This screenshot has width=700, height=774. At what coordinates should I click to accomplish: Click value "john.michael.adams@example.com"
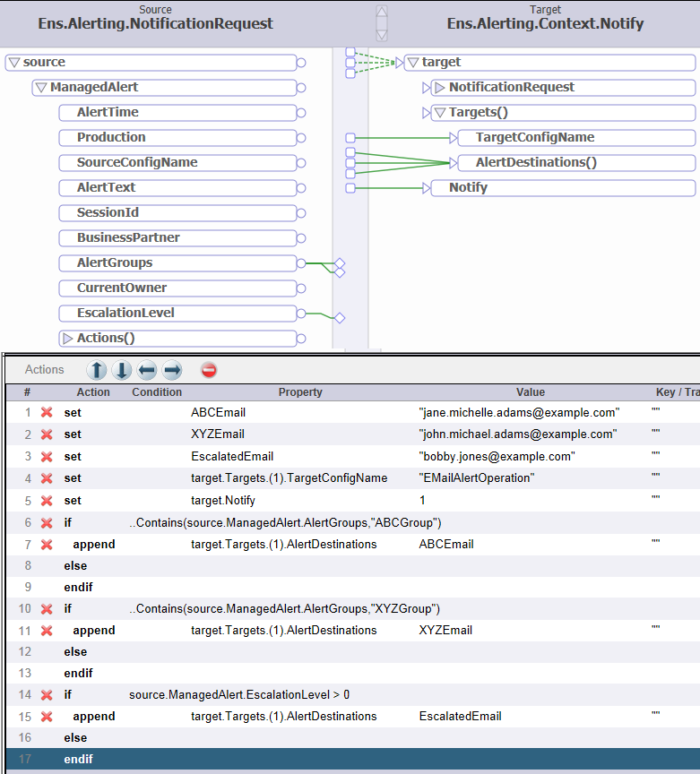(518, 434)
